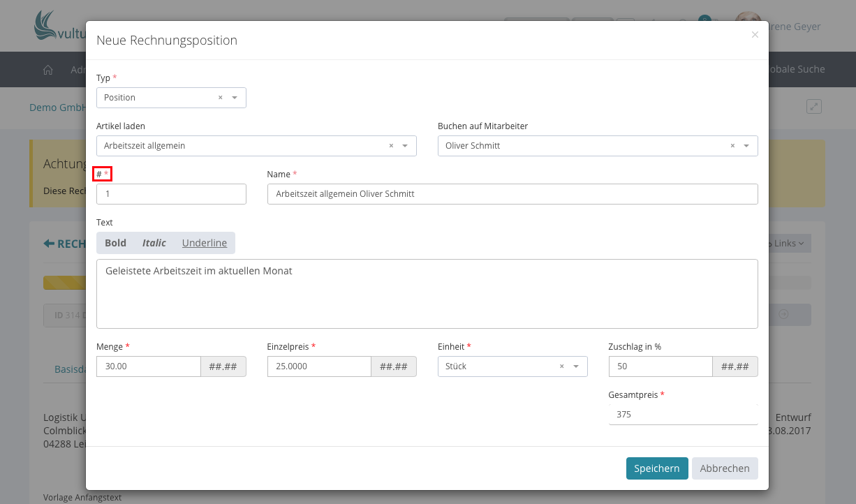Toggle Italic text formatting
The height and width of the screenshot is (504, 856).
coord(154,243)
